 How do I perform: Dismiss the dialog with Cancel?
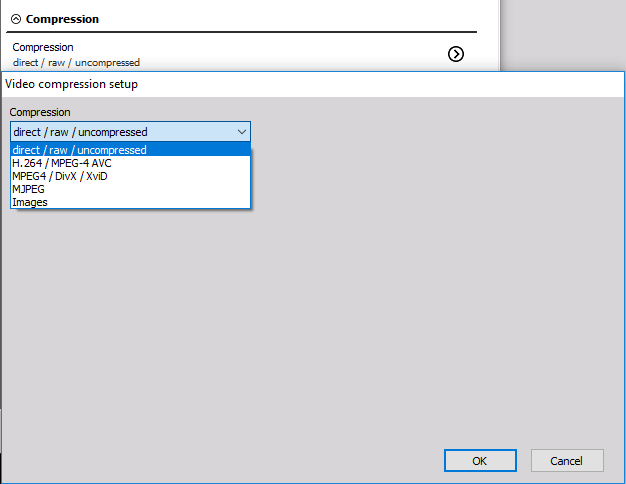pyautogui.click(x=567, y=460)
